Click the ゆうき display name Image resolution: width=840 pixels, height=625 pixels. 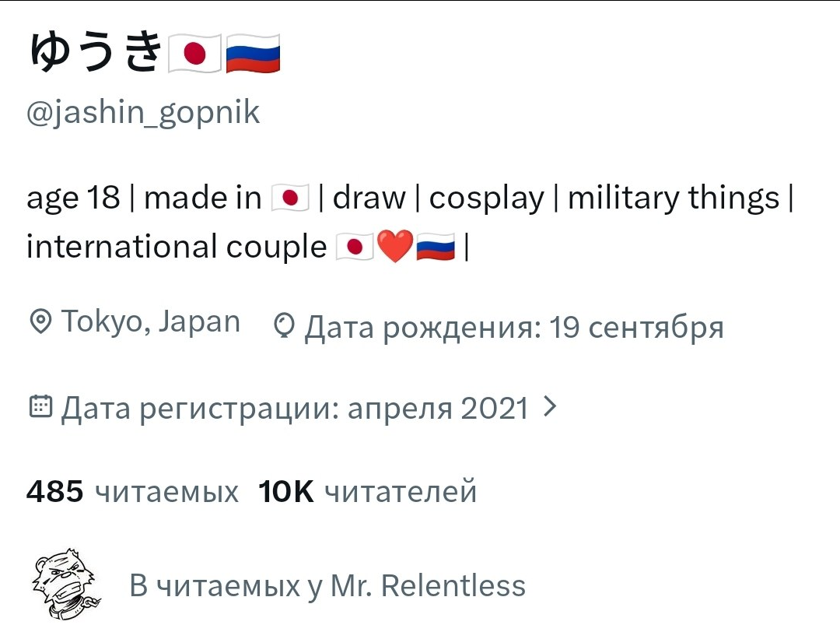(x=94, y=52)
